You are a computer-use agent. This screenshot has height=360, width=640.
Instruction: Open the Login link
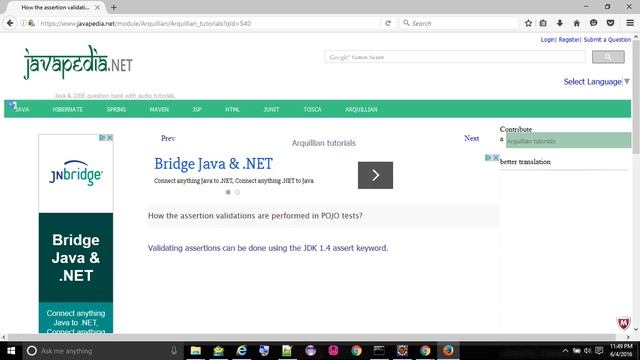pyautogui.click(x=547, y=40)
